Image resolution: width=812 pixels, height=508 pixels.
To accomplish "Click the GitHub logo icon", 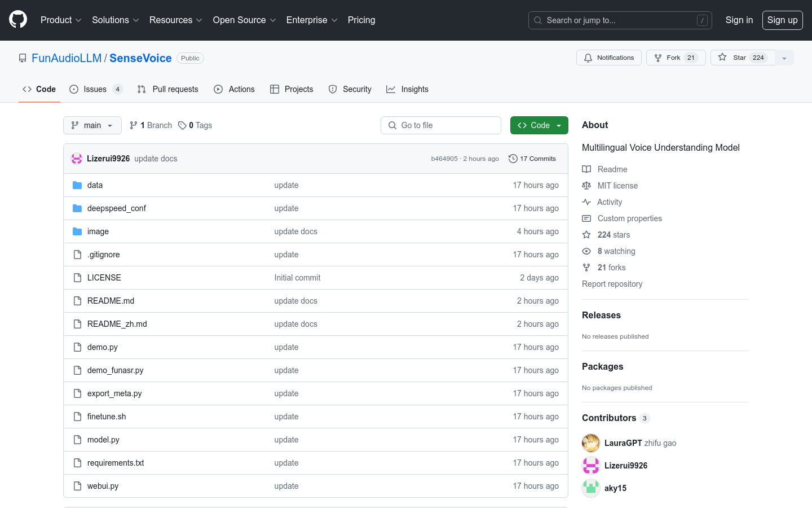I will [18, 20].
